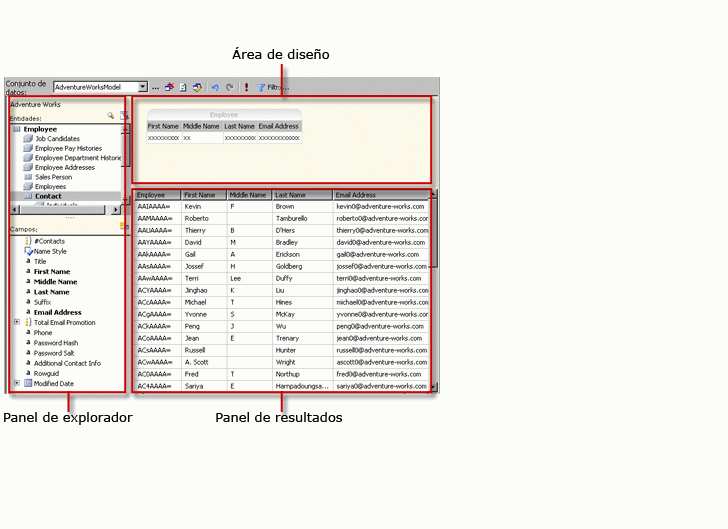Screen dimensions: 728x529
Task: Click the results cell 'ACYAAAA='
Action: pos(155,290)
